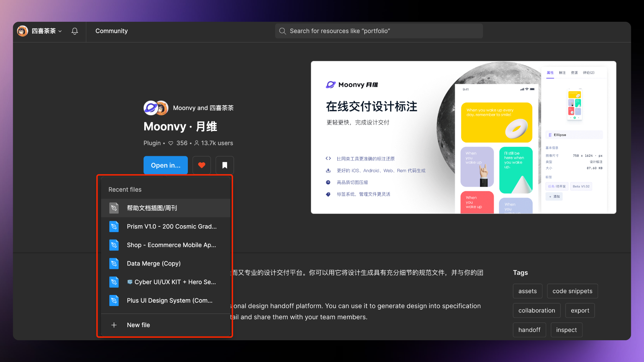Screen dimensions: 644x362
Task: Click the file icon beside Prism V1.0
Action: pyautogui.click(x=114, y=226)
